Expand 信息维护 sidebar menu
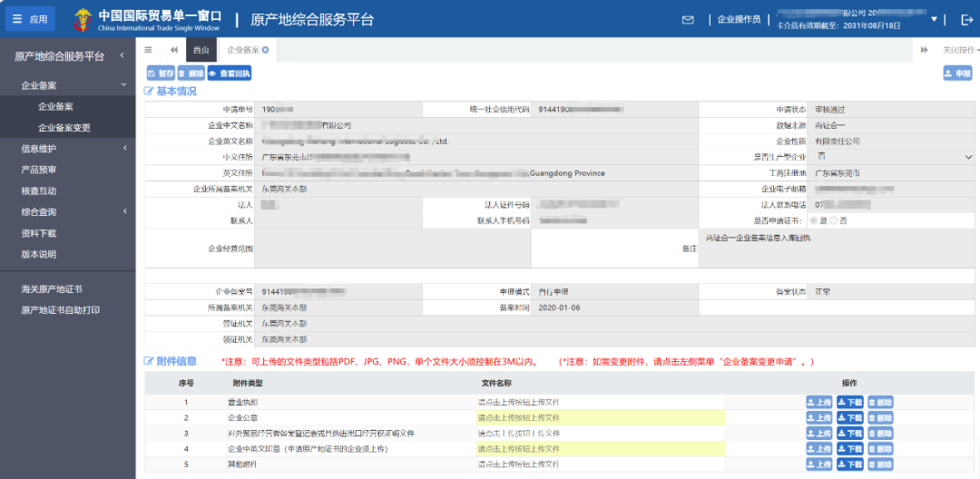The height and width of the screenshot is (479, 980). coord(67,149)
